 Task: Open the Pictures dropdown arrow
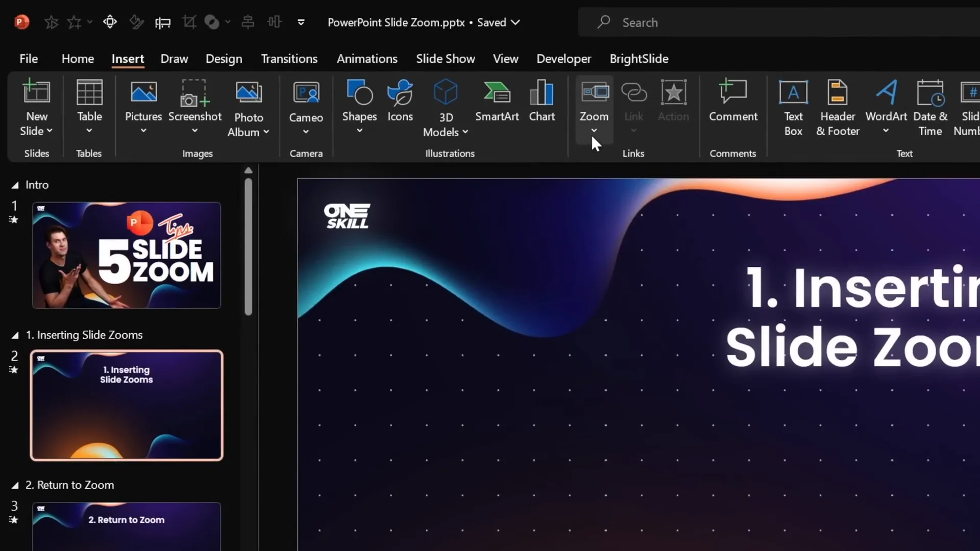click(x=143, y=131)
